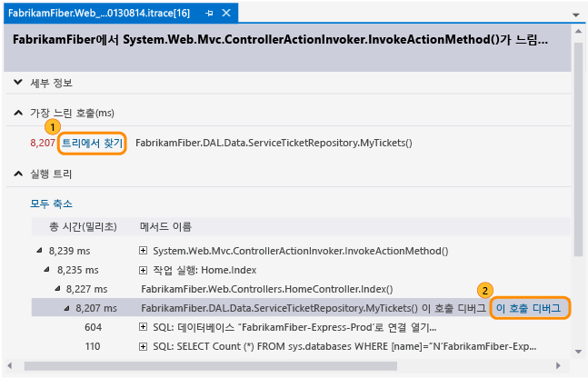Click slowest call method name ServiceTicketRepository.MyTickets()
The height and width of the screenshot is (378, 588).
(274, 143)
